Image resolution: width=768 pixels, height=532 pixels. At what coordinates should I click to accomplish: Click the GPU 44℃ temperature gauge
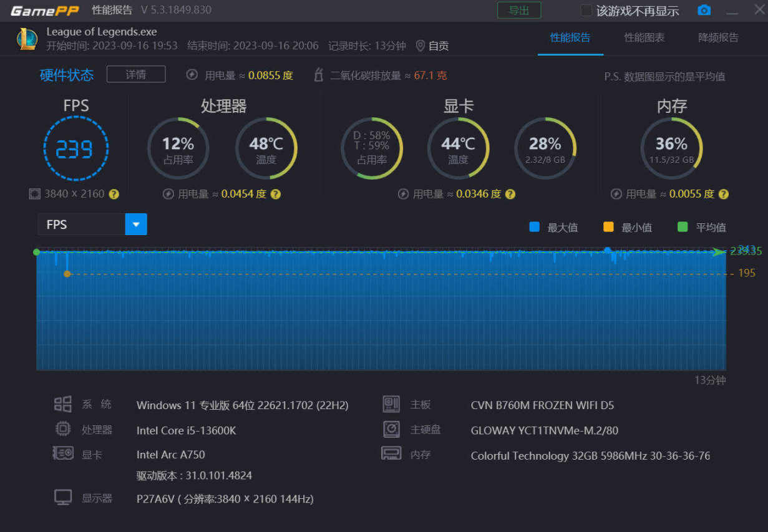[459, 148]
